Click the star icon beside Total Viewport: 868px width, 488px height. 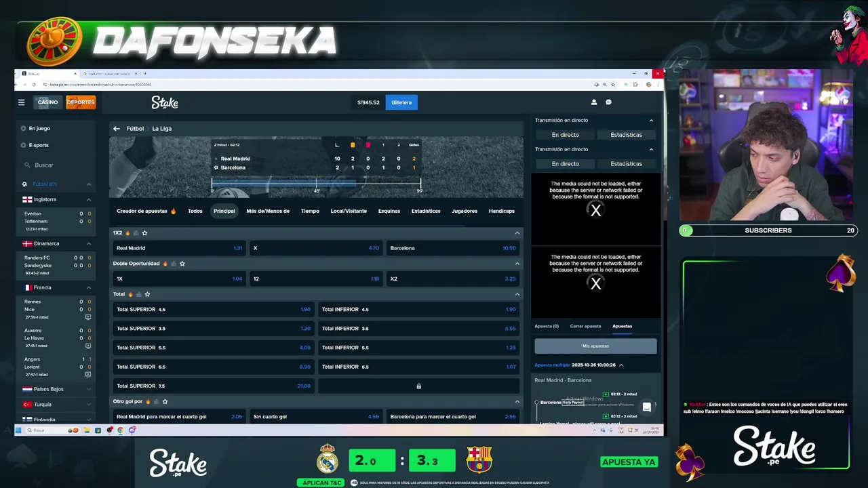147,294
